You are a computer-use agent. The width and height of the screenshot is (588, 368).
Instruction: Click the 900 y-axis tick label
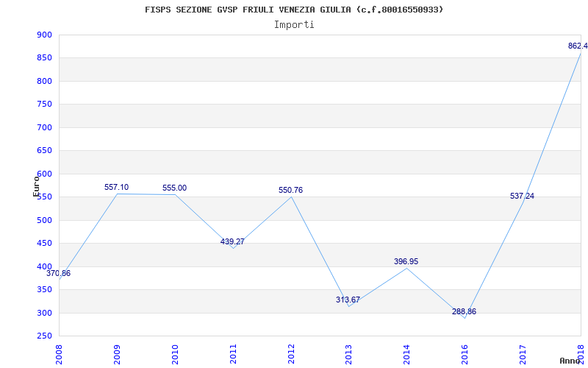click(x=44, y=35)
